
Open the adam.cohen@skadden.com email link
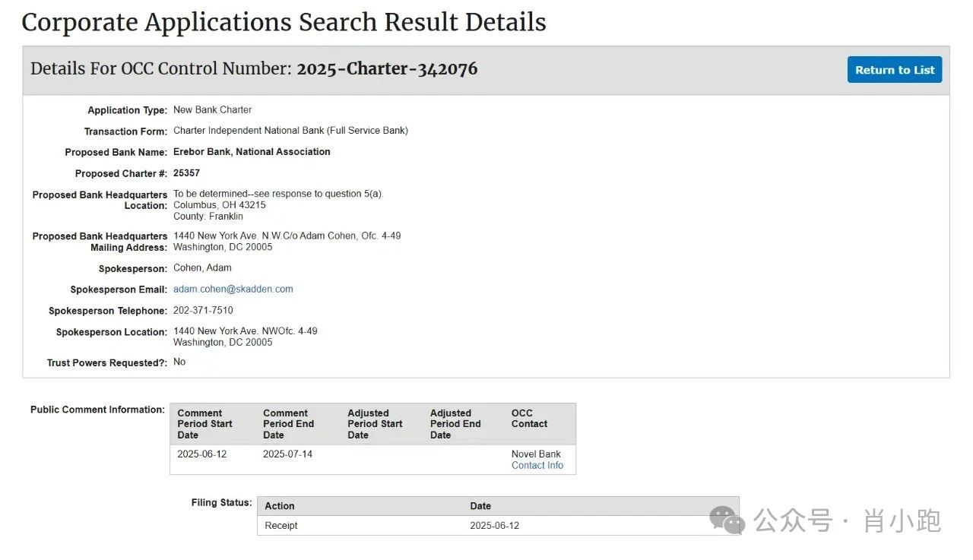(233, 289)
